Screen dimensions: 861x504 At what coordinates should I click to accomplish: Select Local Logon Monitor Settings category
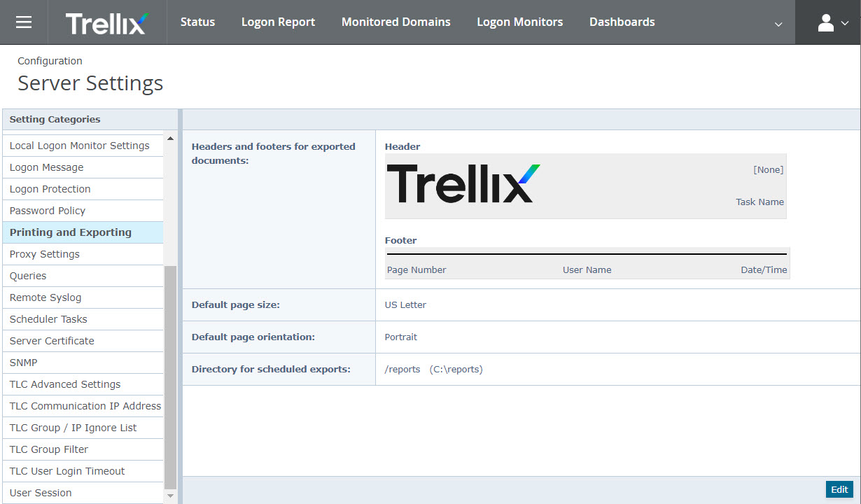coord(83,146)
